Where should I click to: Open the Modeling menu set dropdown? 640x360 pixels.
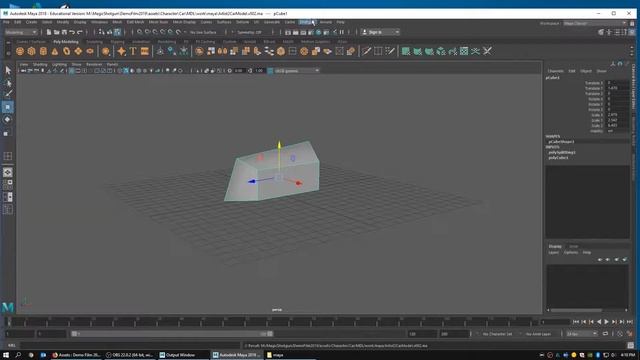[x=21, y=32]
